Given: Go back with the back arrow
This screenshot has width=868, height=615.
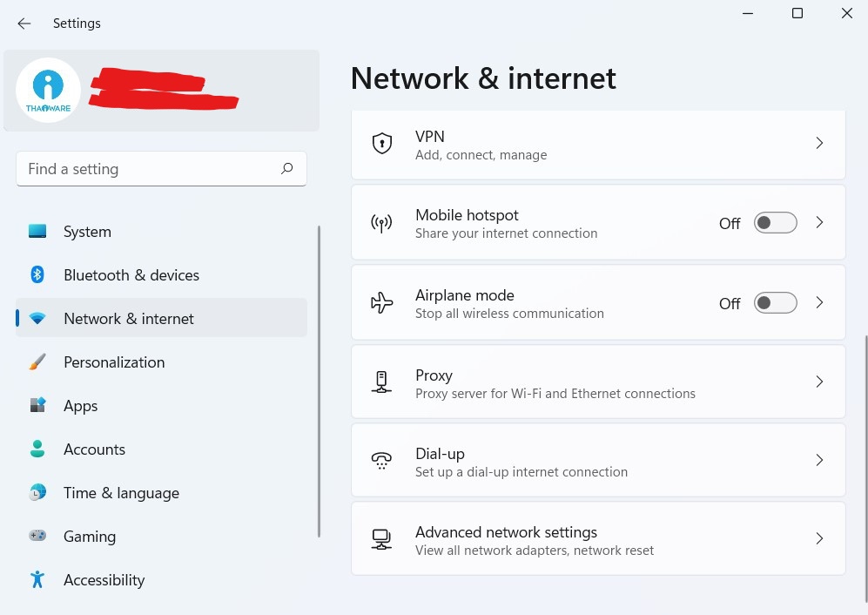Looking at the screenshot, I should click(24, 24).
